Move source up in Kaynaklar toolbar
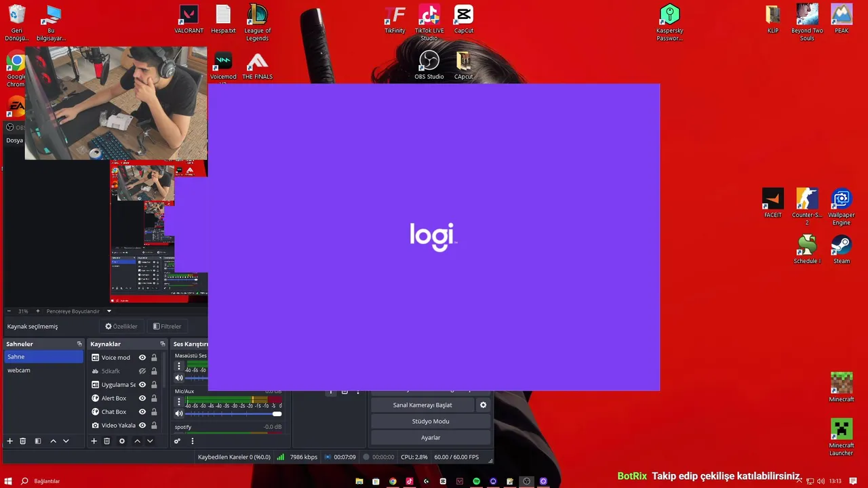The height and width of the screenshot is (488, 868). [137, 441]
